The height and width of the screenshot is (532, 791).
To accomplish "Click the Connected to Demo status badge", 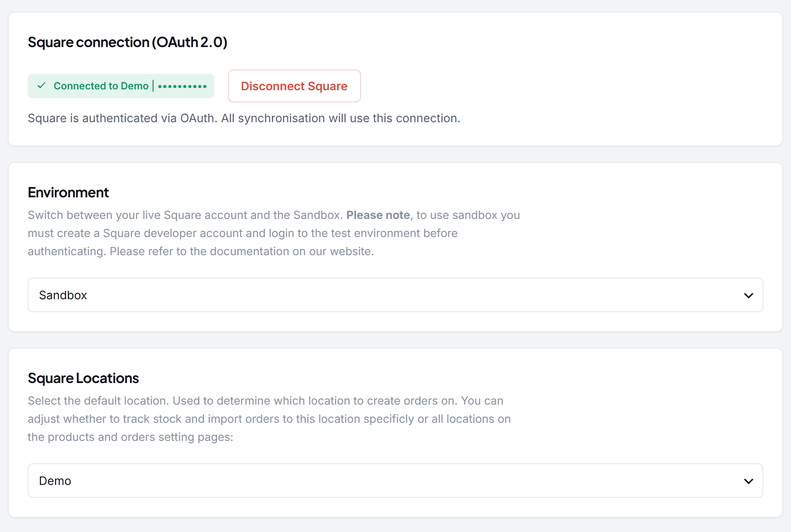I will pyautogui.click(x=121, y=86).
